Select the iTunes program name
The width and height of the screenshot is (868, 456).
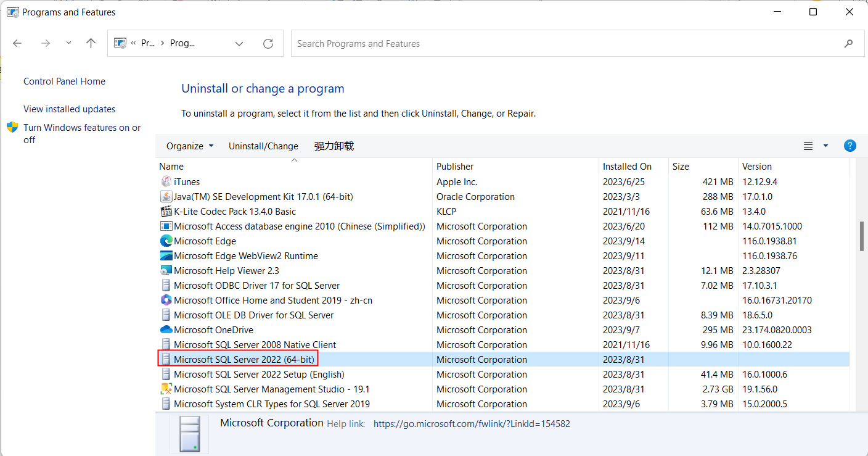(x=187, y=182)
